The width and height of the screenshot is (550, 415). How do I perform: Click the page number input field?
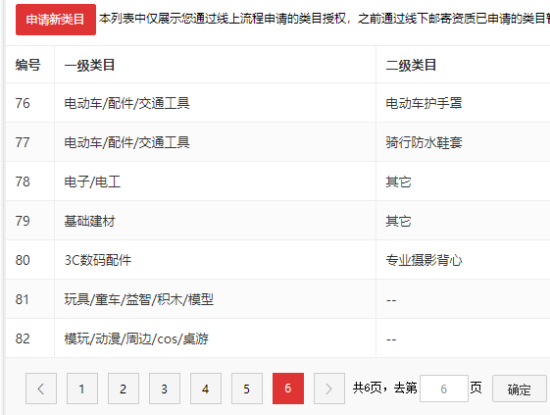[444, 388]
